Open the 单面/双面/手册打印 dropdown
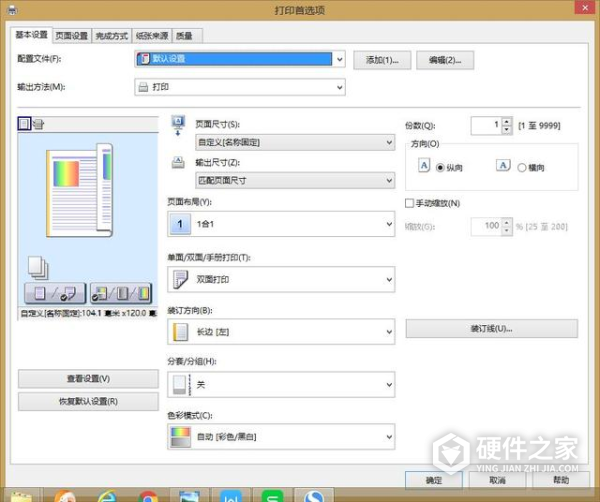The height and width of the screenshot is (502, 600). (281, 279)
